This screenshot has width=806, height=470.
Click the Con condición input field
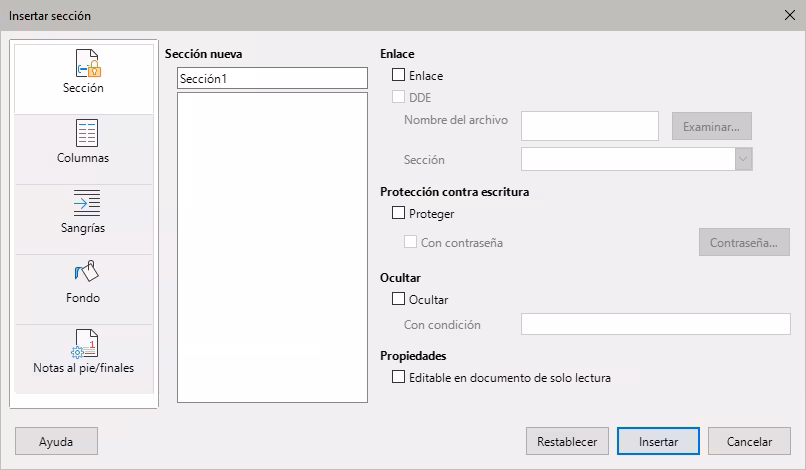coord(655,324)
